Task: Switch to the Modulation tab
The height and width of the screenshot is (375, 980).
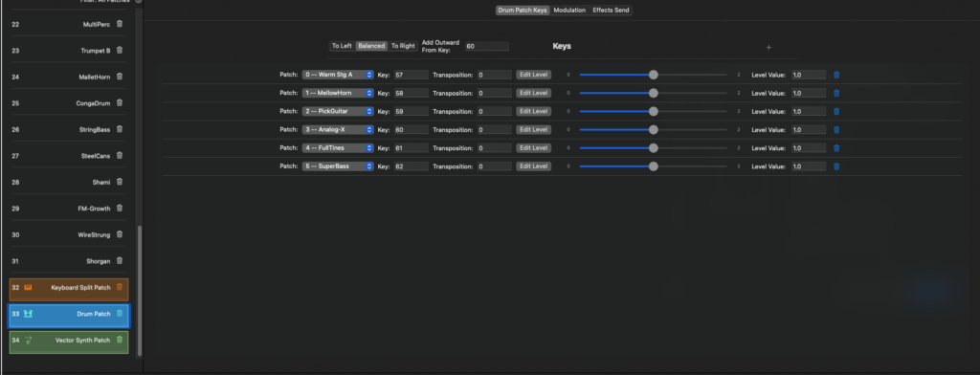Action: (x=569, y=11)
